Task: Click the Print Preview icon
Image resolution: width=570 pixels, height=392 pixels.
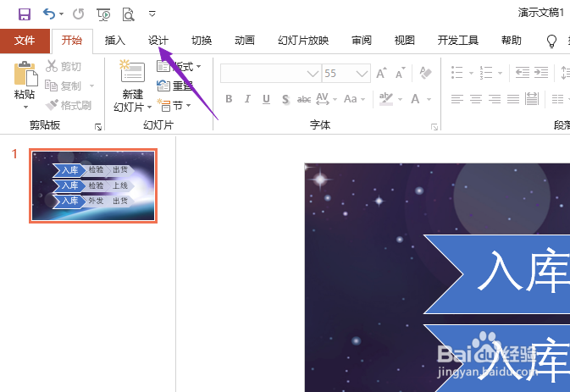Action: (129, 14)
